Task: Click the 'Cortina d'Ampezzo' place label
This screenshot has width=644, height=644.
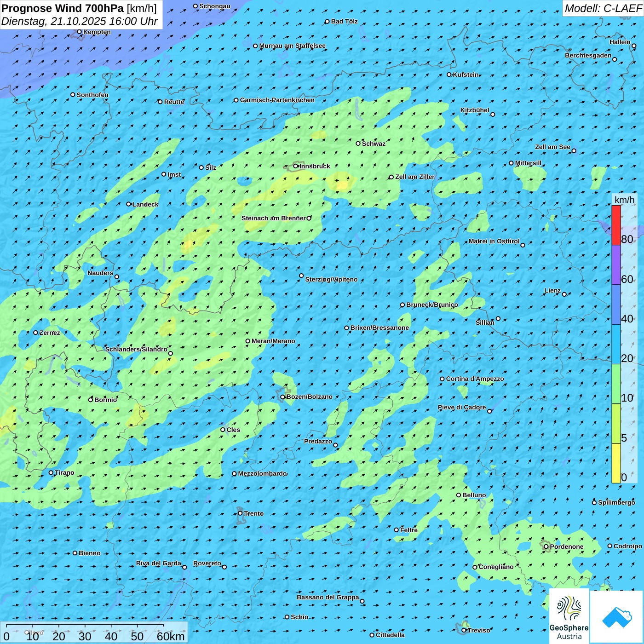Action: [x=475, y=379]
